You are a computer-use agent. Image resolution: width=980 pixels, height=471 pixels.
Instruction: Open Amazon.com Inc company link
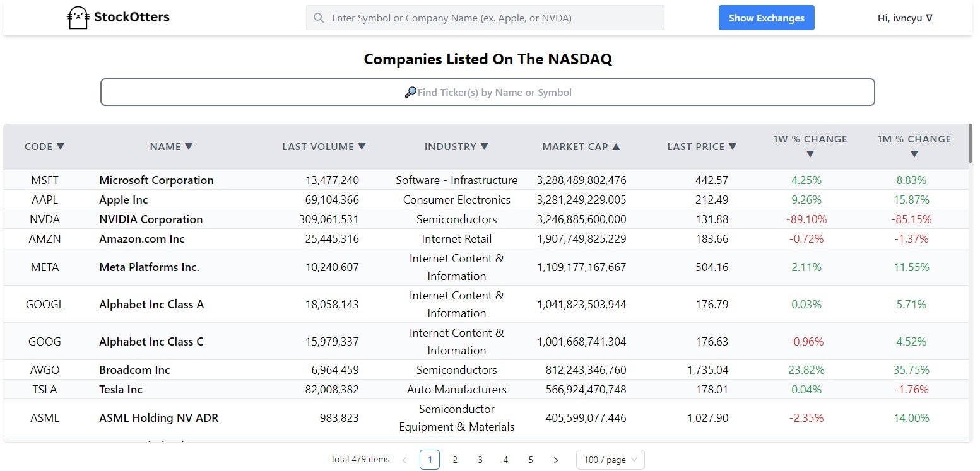click(x=142, y=239)
